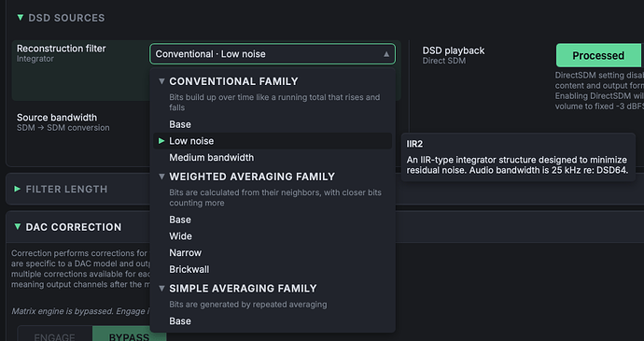
Task: Switch matrix engine to ENGAGE
Action: 55,335
